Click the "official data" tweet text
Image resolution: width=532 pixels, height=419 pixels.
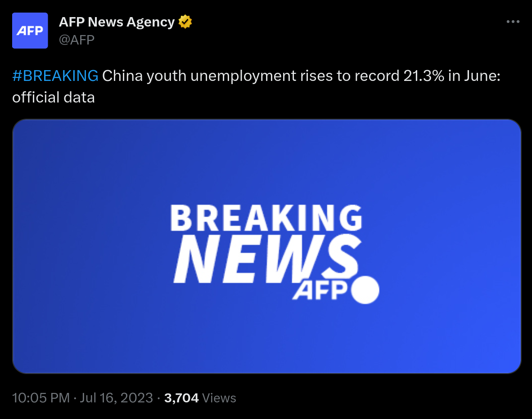click(x=54, y=97)
